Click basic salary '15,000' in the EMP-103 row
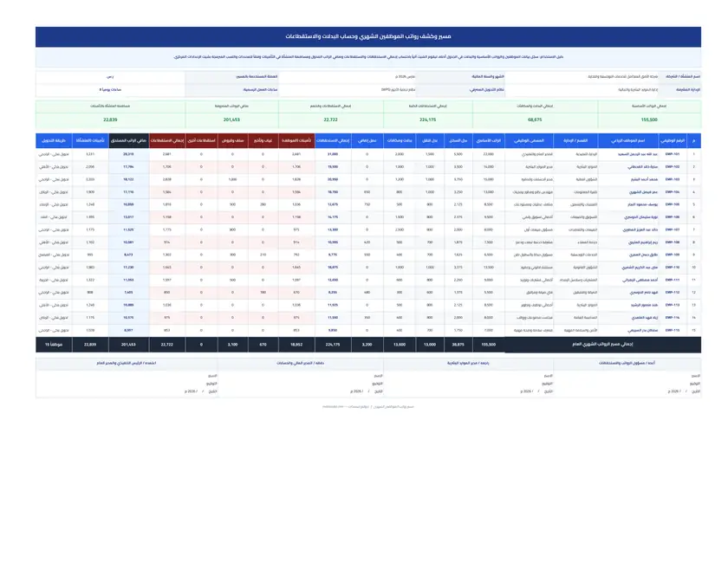 pyautogui.click(x=489, y=179)
